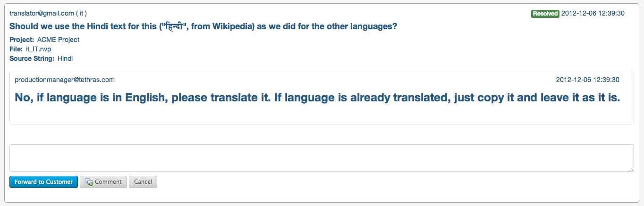Image resolution: width=644 pixels, height=206 pixels.
Task: Open the ACME Project name
Action: pyautogui.click(x=58, y=40)
